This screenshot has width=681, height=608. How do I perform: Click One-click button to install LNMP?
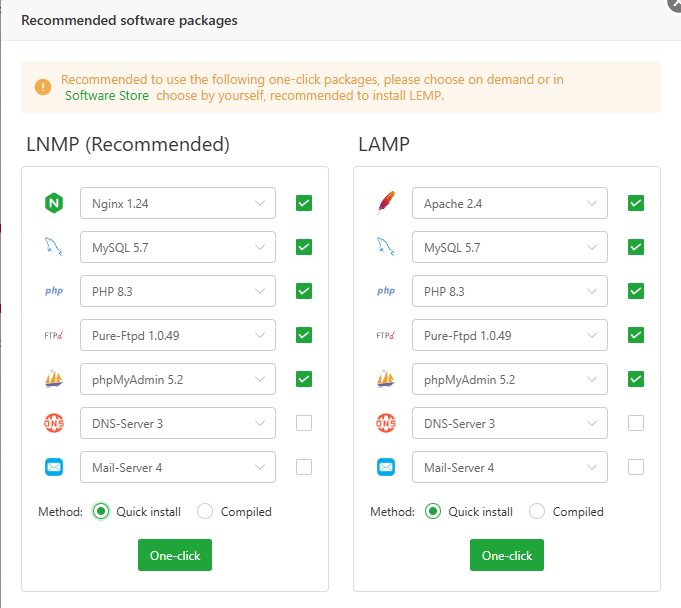tap(175, 555)
